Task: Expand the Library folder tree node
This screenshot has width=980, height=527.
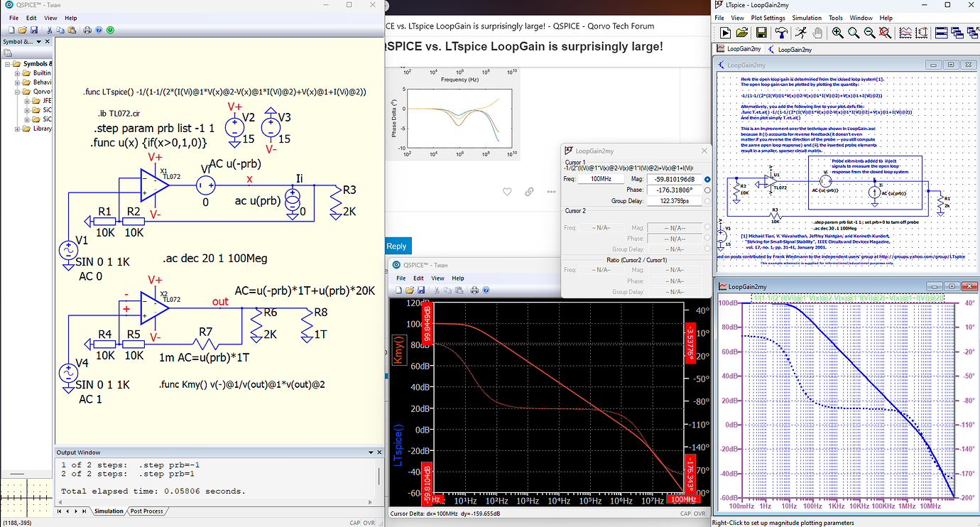Action: pos(16,129)
